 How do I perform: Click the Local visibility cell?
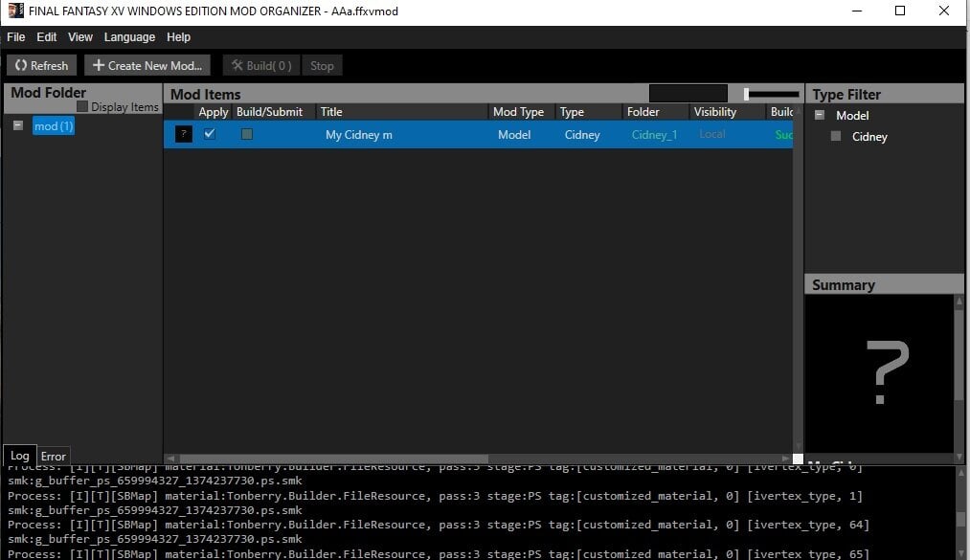click(712, 134)
